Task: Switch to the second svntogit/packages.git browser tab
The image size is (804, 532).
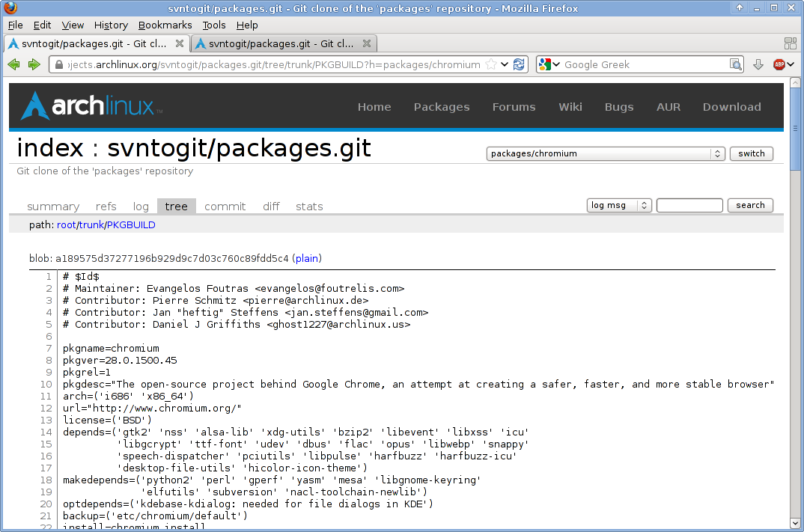Action: click(x=284, y=43)
